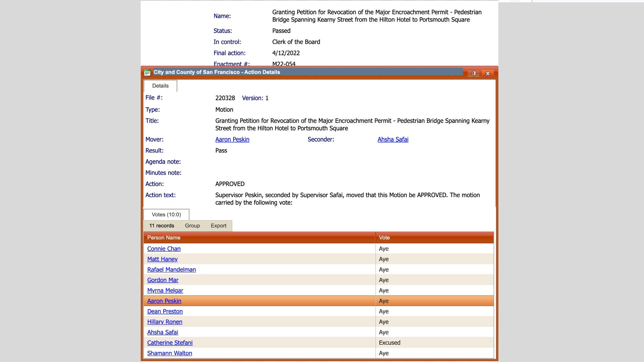Click the pin icon in Action Details title bar
This screenshot has height=362, width=644.
(473, 73)
